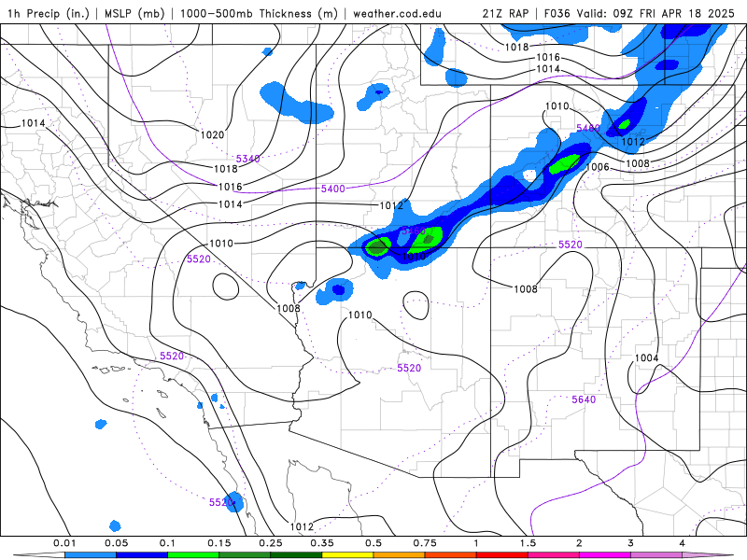The image size is (747, 560).
Task: Click the dark green 0.25–0.35 legend swatch
Action: 296,555
